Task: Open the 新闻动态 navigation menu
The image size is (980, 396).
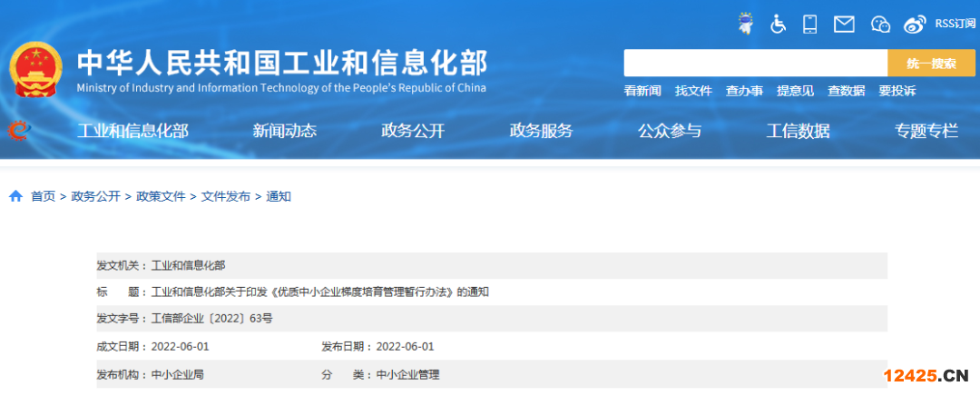Action: pos(284,131)
